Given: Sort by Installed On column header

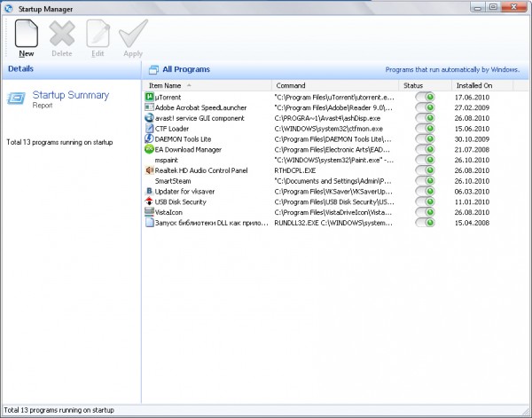Looking at the screenshot, I should (x=482, y=85).
